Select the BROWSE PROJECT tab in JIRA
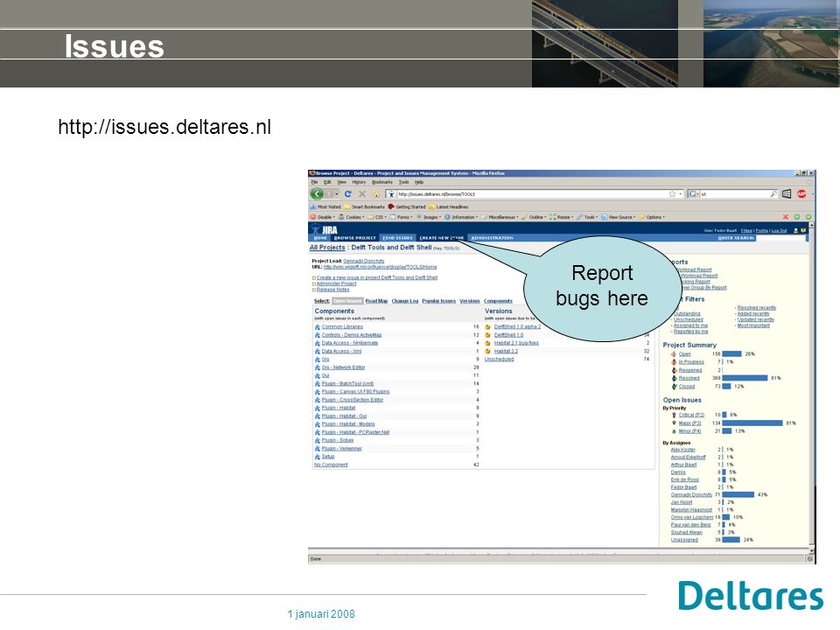The image size is (840, 630). click(x=354, y=238)
